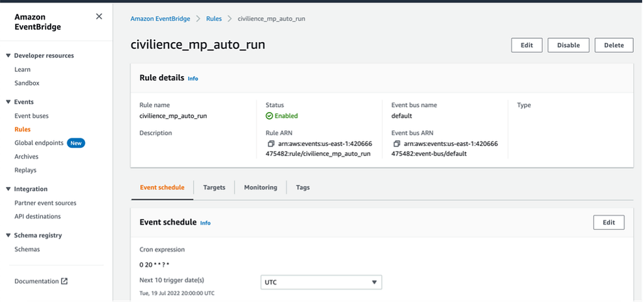Switch to the Targets tab
This screenshot has width=644, height=304.
point(214,188)
